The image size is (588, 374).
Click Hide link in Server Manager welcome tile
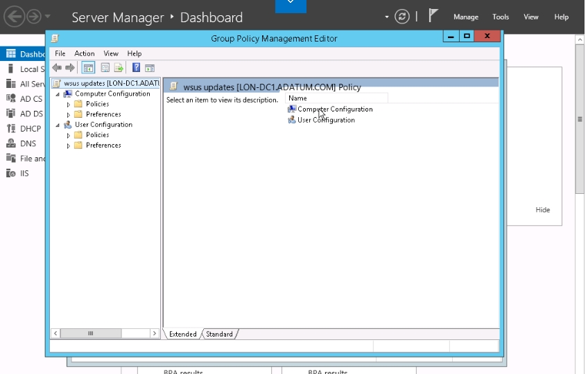tap(543, 210)
